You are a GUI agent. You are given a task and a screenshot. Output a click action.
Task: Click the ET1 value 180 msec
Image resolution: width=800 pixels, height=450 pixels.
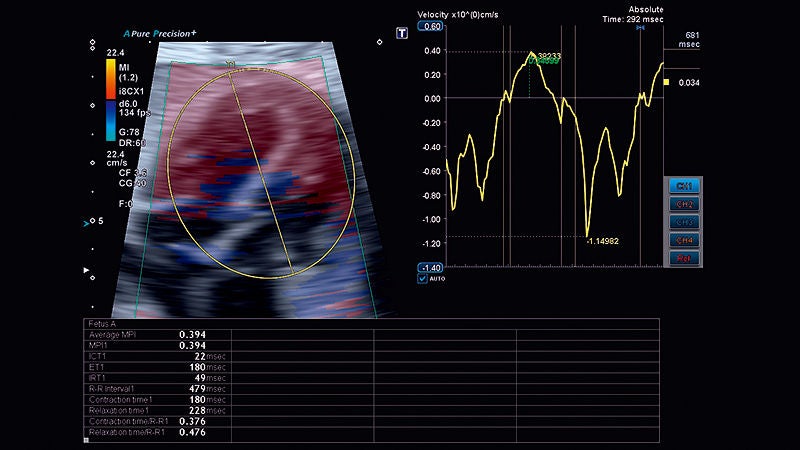(208, 367)
